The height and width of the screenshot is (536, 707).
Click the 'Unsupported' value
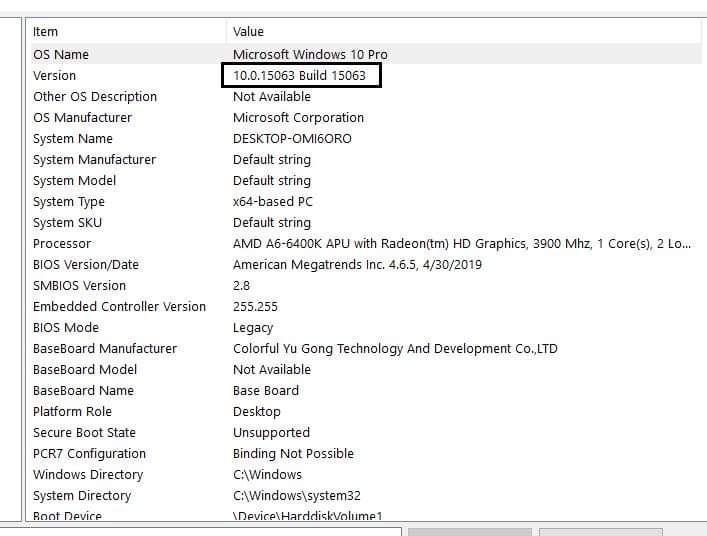click(271, 433)
